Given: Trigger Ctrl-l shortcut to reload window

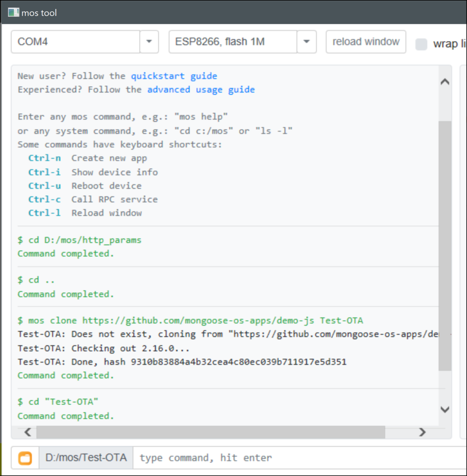Looking at the screenshot, I should (44, 212).
